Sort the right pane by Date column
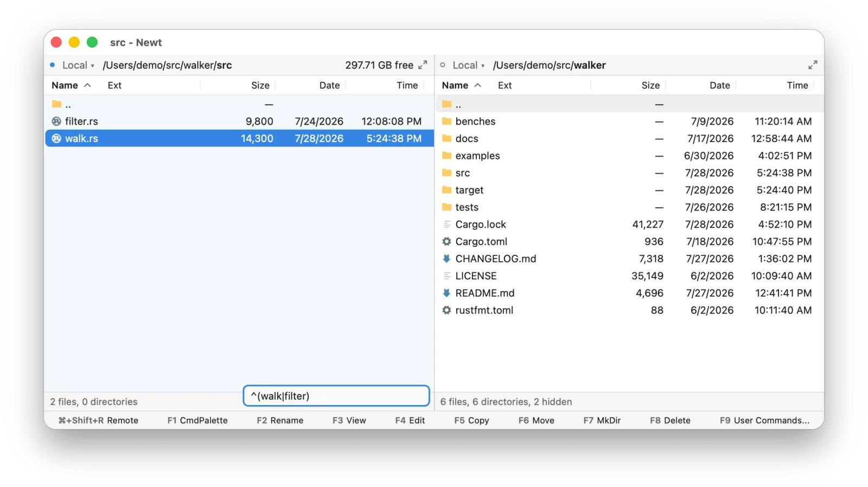 click(719, 86)
